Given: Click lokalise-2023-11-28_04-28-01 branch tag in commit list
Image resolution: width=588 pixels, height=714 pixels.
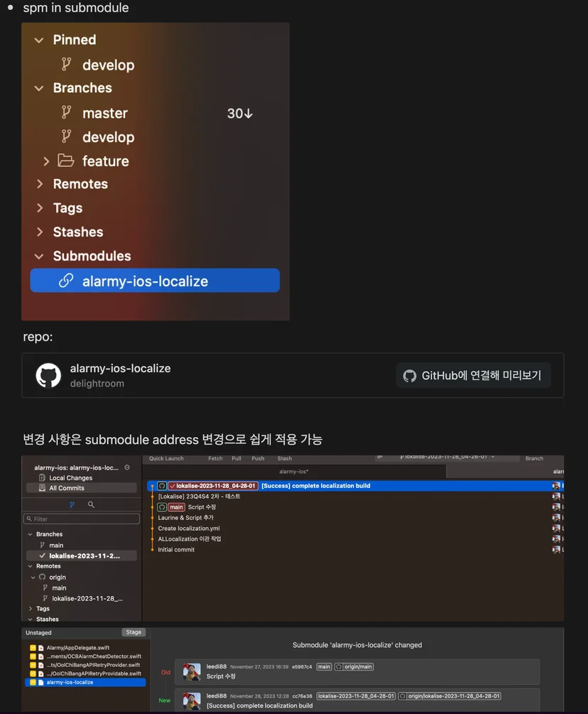Looking at the screenshot, I should click(213, 486).
